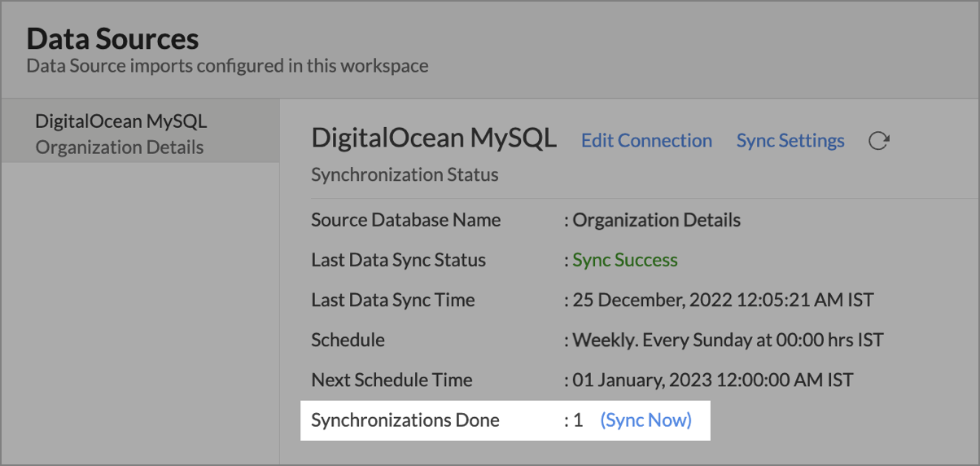Image resolution: width=980 pixels, height=466 pixels.
Task: Open Sync Settings for DigitalOcean MySQL
Action: click(x=790, y=141)
